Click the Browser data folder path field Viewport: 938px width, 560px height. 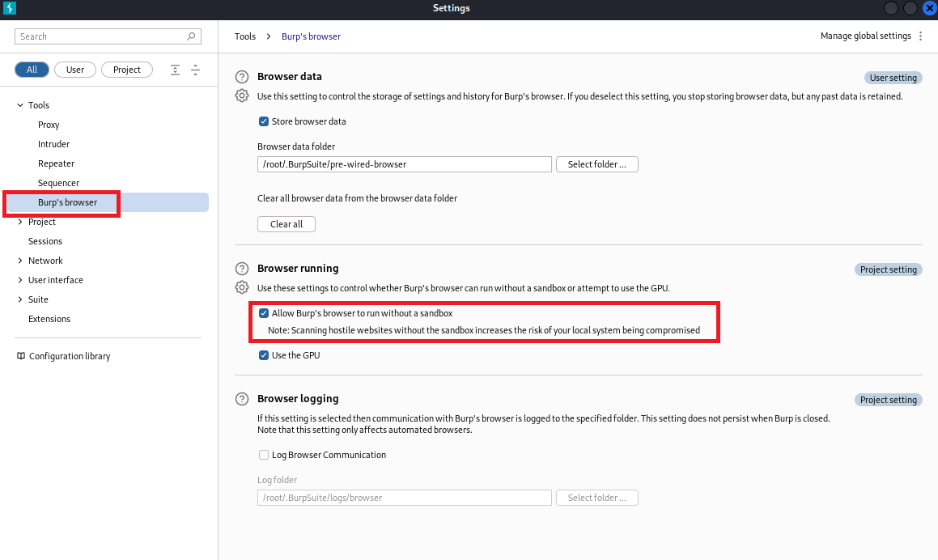click(x=405, y=164)
